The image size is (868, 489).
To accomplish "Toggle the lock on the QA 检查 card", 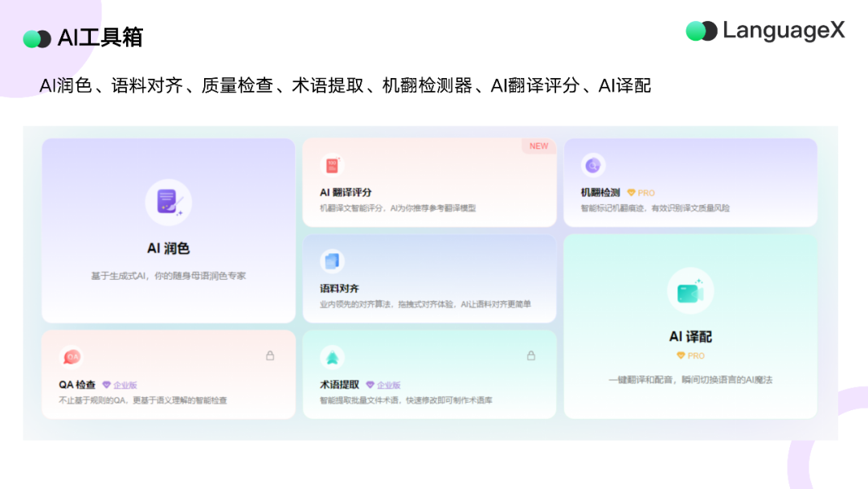I will coord(268,355).
